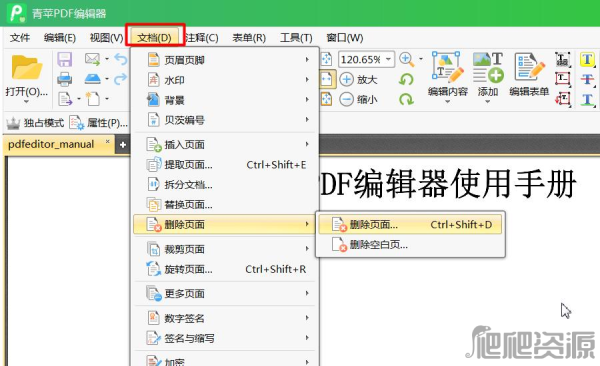Screen dimensions: 600x366
Task: Open the 窗口(W) menu
Action: (344, 38)
